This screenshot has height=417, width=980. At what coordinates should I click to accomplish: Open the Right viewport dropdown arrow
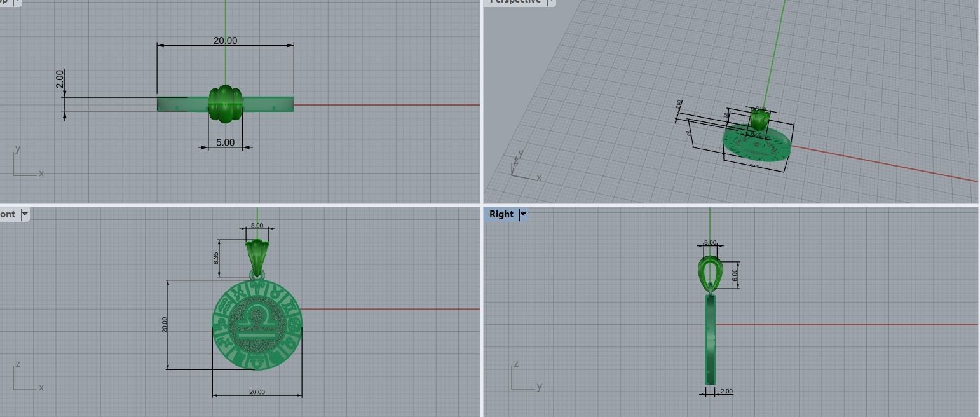pos(524,214)
